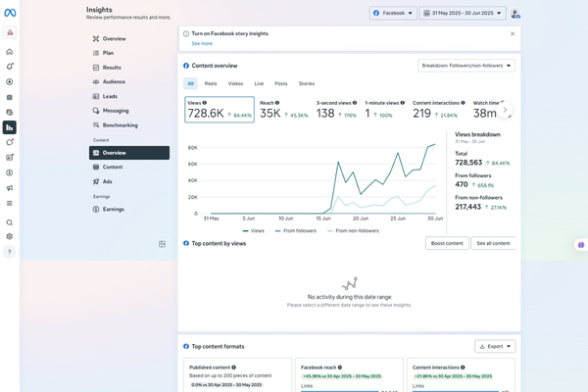This screenshot has height=392, width=588.
Task: Open Benchmarking in Insights menu
Action: tap(120, 125)
